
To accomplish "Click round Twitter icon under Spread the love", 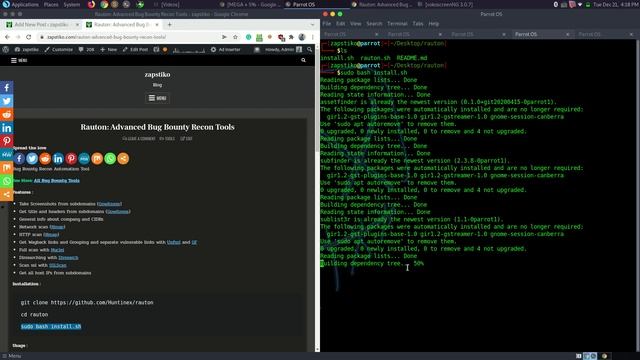I will [x=32, y=158].
